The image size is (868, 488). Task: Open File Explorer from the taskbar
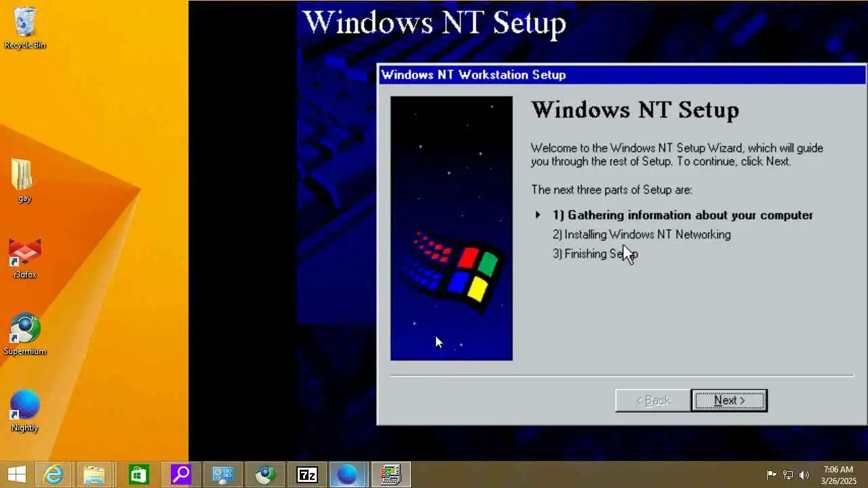click(x=95, y=474)
